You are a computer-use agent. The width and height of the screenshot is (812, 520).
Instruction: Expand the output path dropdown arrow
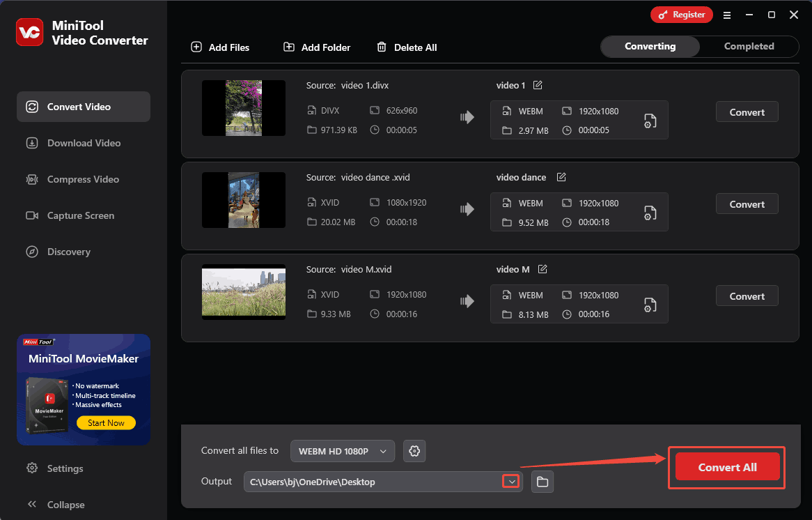(512, 482)
